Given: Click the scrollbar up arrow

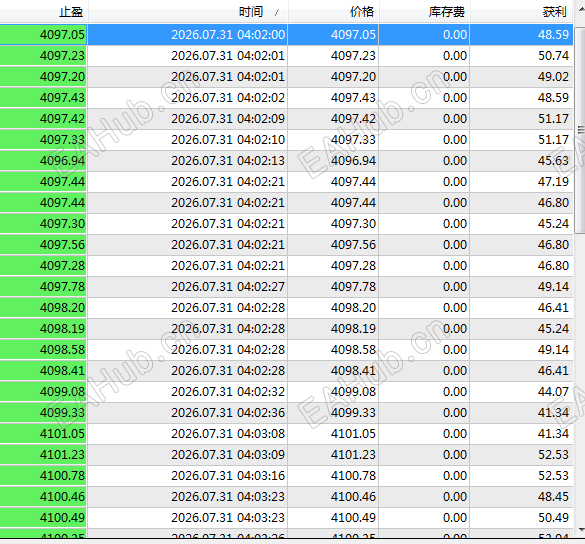Looking at the screenshot, I should pyautogui.click(x=581, y=9).
